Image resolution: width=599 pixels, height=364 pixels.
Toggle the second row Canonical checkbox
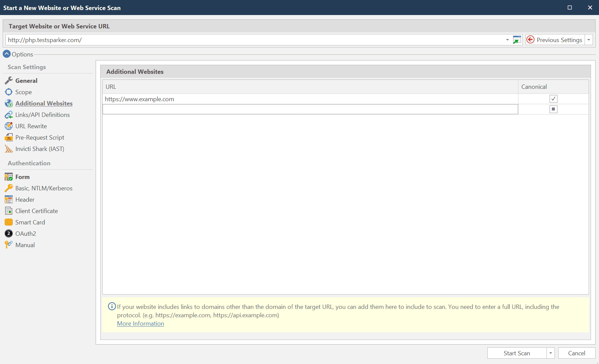(554, 109)
